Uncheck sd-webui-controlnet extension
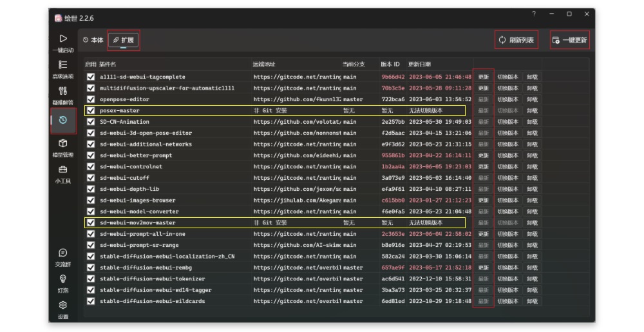 [x=91, y=166]
